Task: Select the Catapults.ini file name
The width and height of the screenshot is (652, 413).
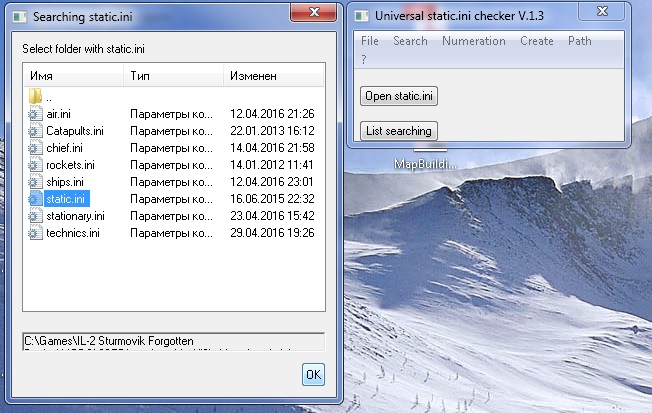Action: pyautogui.click(x=75, y=131)
